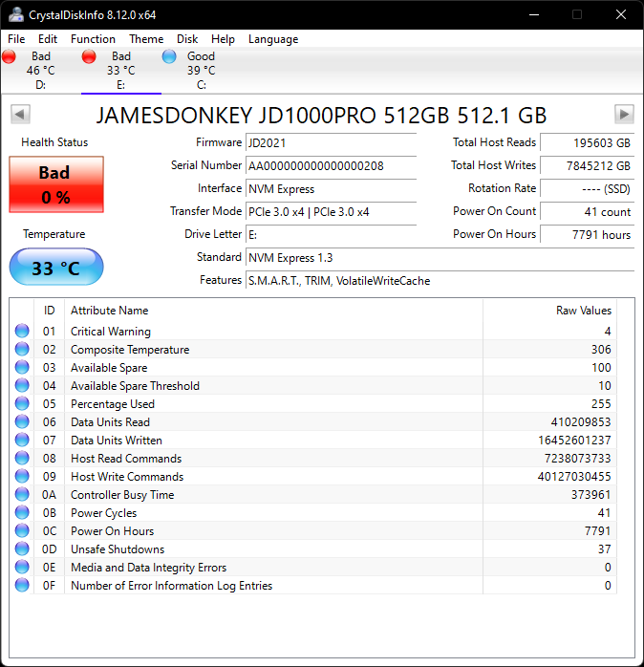Click the status orb for Controller Busy Time
The image size is (644, 667).
point(22,494)
